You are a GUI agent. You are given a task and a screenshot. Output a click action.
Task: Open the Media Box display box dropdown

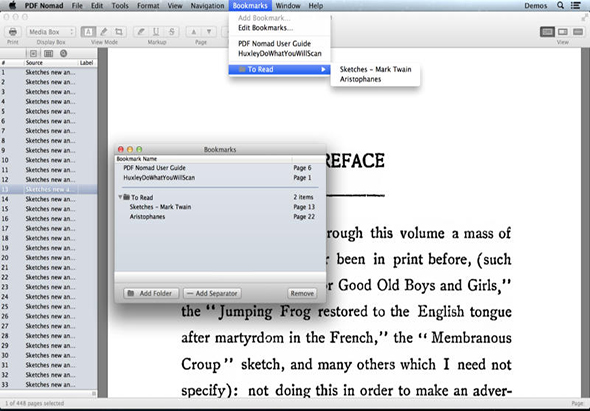[51, 32]
